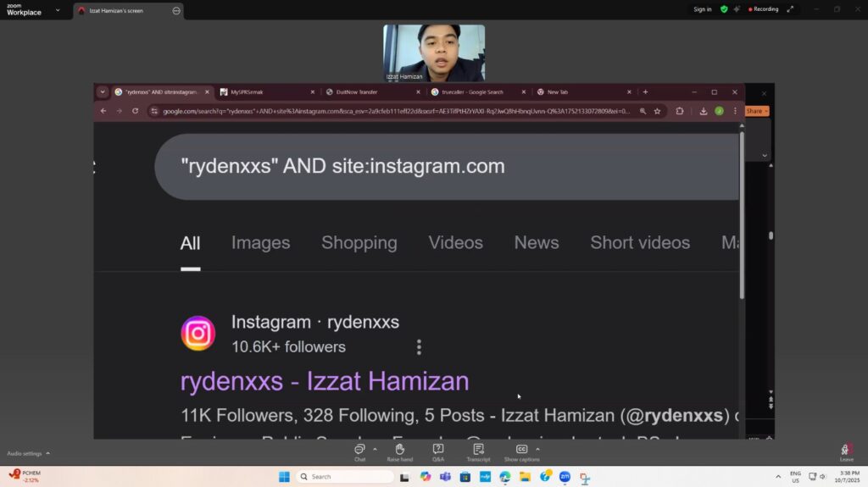The image size is (868, 487).
Task: Open the Chrome profile avatar
Action: (x=719, y=111)
